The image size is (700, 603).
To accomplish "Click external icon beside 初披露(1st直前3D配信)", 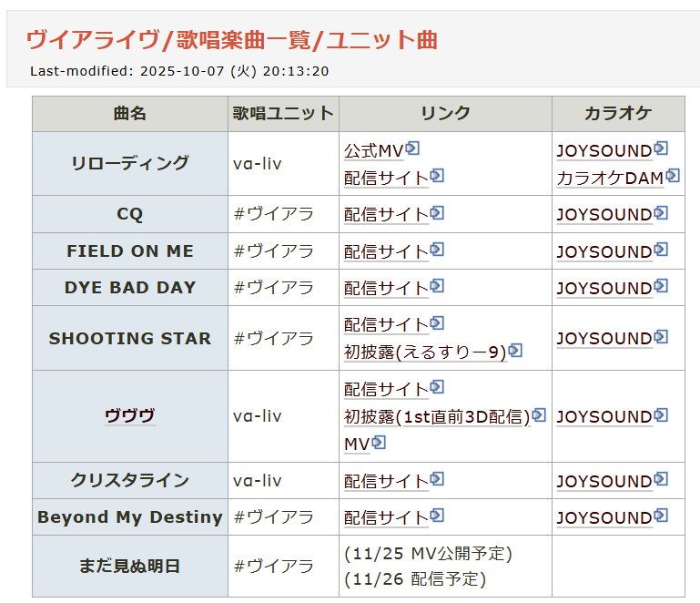I will coord(539,415).
